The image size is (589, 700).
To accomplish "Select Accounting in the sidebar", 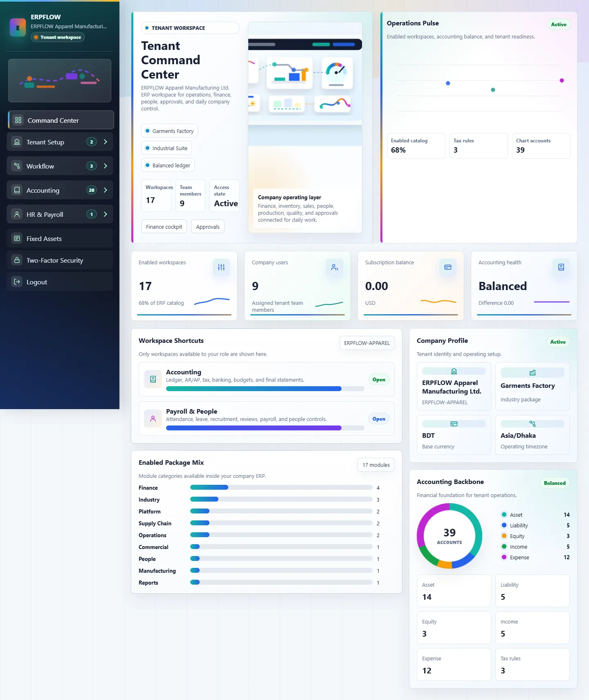I will pyautogui.click(x=60, y=190).
